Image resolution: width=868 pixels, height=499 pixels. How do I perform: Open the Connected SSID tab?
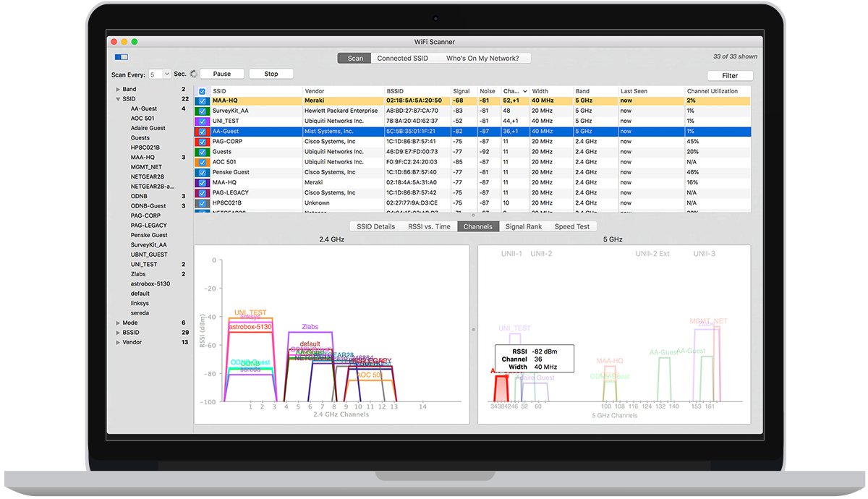click(404, 59)
